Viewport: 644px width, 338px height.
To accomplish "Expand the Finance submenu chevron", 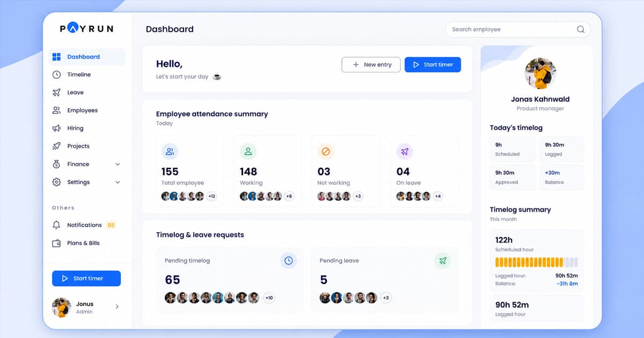I will point(118,164).
